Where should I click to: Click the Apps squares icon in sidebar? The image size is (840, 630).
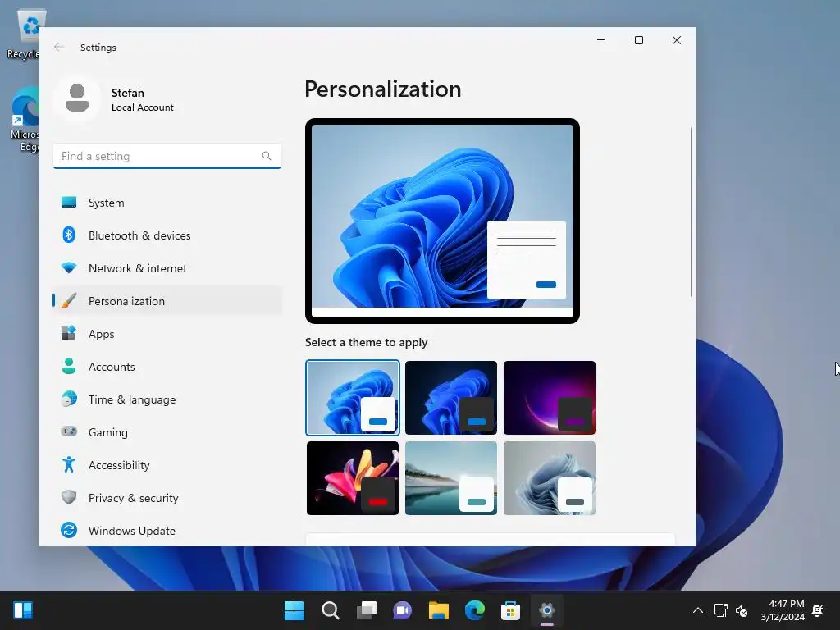(69, 333)
